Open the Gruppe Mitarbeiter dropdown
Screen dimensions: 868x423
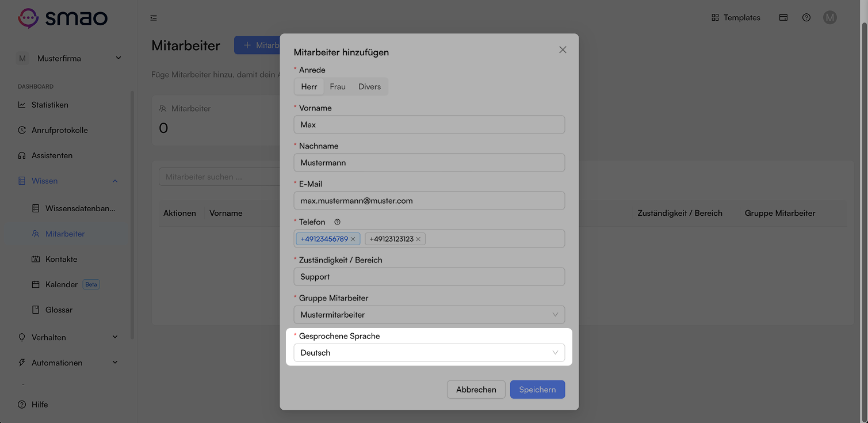coord(429,314)
